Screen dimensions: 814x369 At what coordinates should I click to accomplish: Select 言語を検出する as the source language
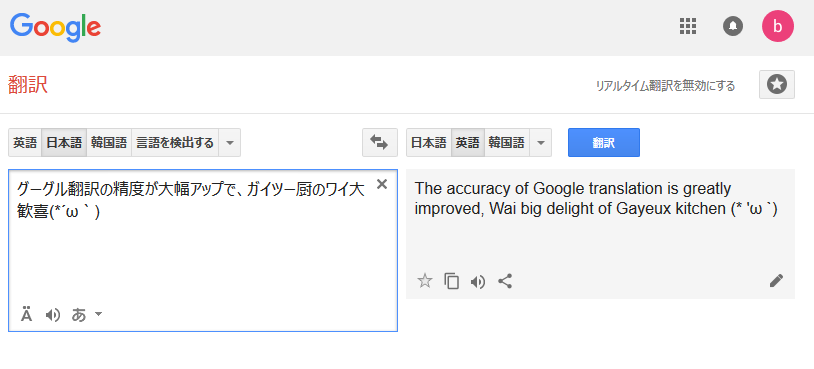tap(175, 143)
